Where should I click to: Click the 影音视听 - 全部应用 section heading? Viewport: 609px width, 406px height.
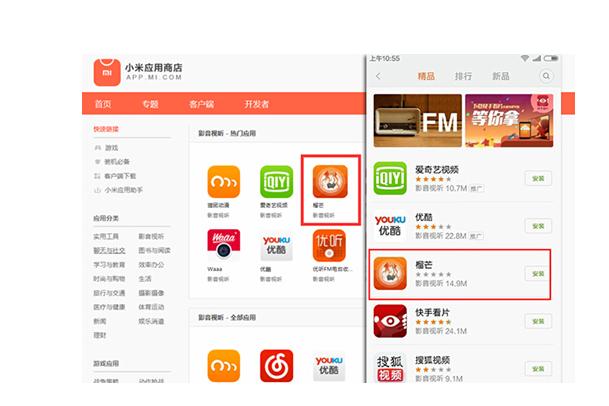coord(227,317)
